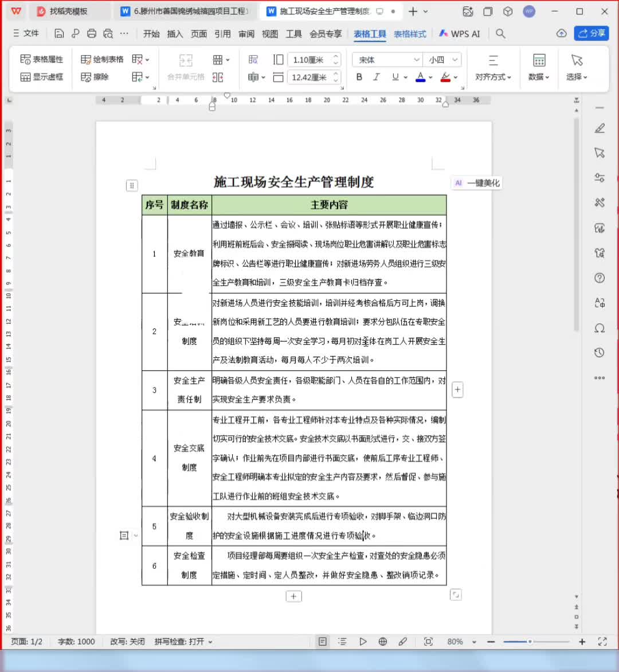
Task: Open the font name dropdown showing 宋体
Action: (x=387, y=59)
